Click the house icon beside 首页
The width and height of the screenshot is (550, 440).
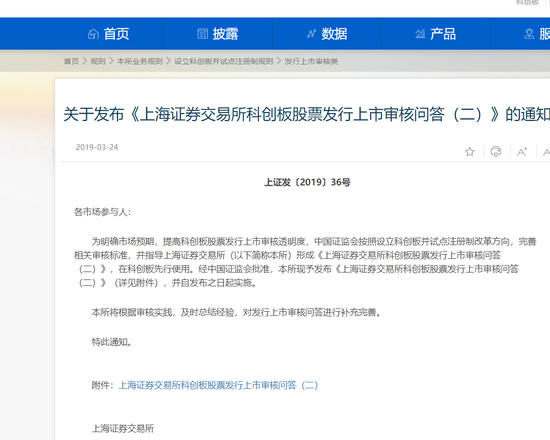(93, 34)
